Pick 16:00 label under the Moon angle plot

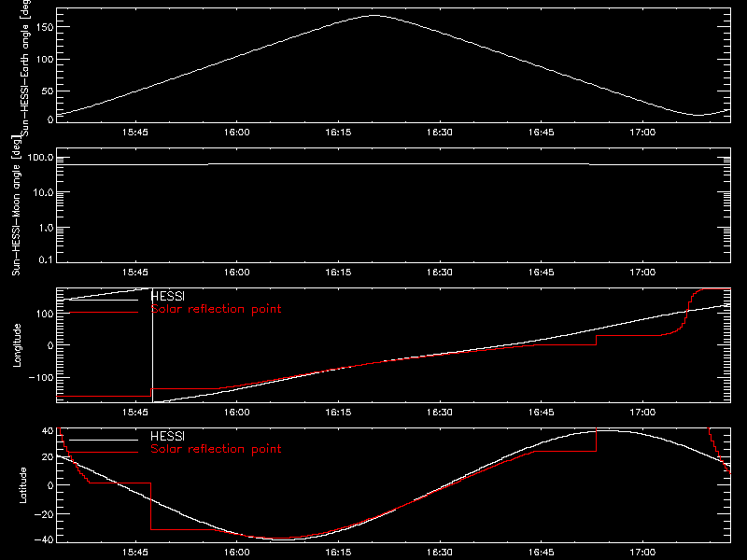click(x=236, y=273)
